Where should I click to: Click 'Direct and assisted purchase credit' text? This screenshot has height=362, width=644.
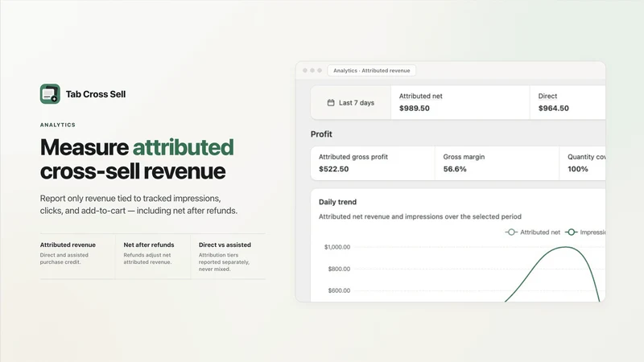coord(64,258)
